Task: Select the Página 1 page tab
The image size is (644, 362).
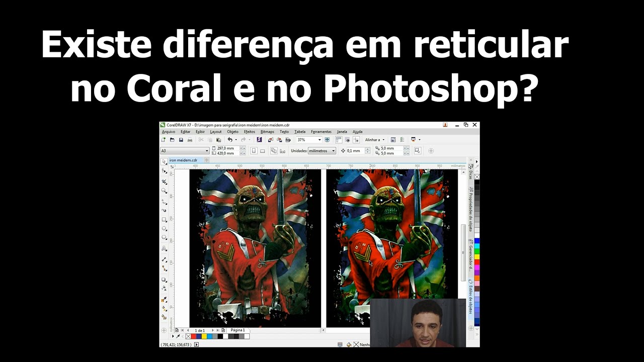Action: [x=237, y=330]
